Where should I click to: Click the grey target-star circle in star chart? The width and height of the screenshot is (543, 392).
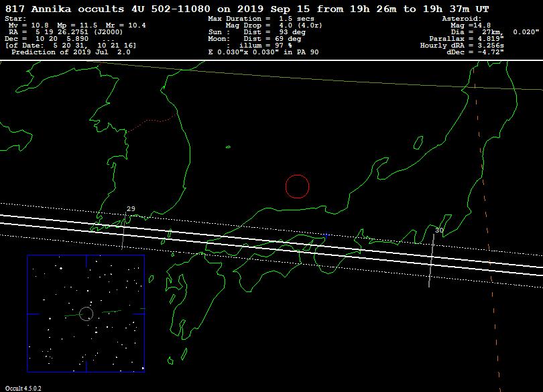coord(86,314)
